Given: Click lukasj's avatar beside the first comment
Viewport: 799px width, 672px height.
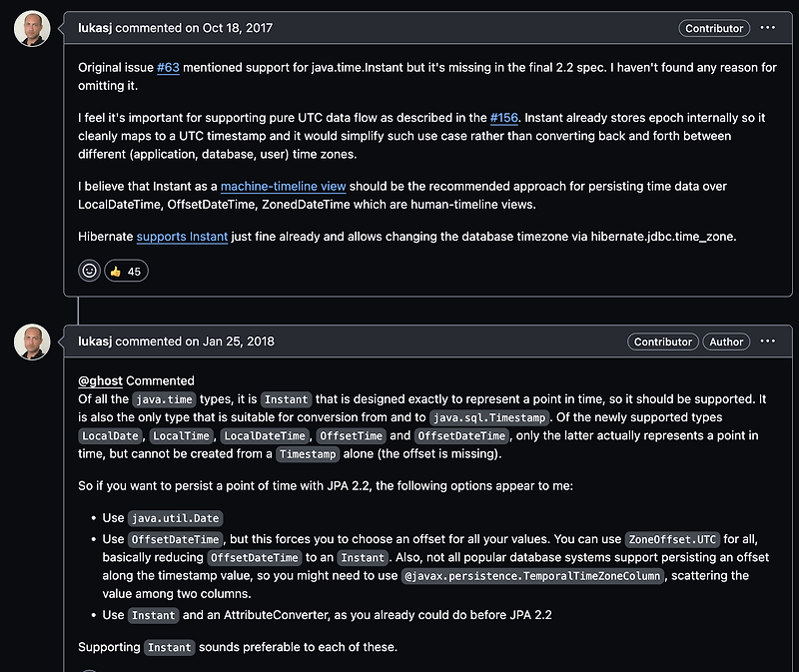Looking at the screenshot, I should [32, 29].
